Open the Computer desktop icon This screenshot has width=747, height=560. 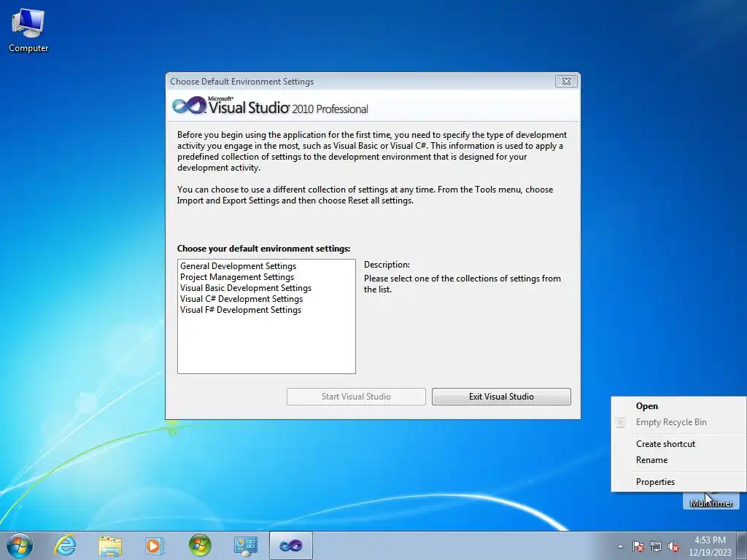click(28, 30)
